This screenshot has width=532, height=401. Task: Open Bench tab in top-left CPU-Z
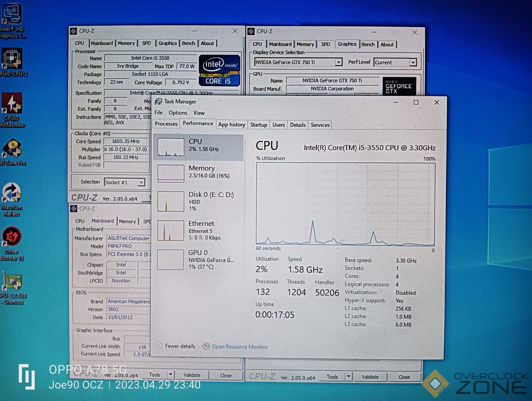188,43
